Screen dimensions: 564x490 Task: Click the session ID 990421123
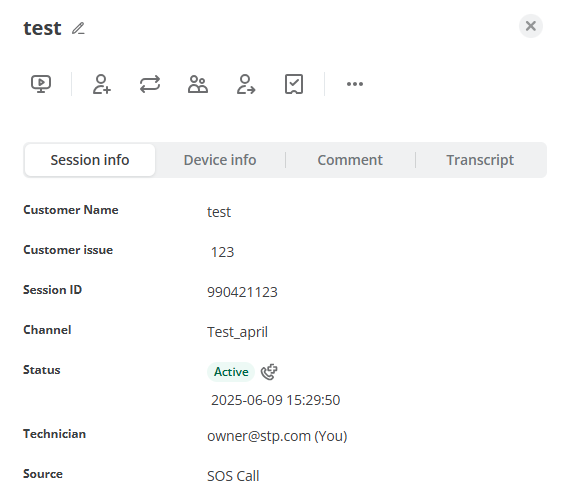242,292
